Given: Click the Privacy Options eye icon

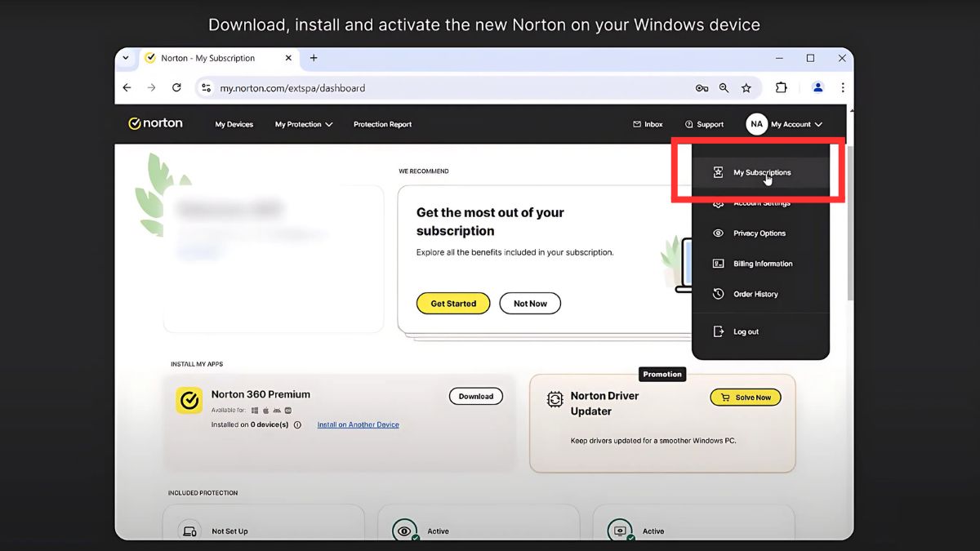Looking at the screenshot, I should click(718, 233).
